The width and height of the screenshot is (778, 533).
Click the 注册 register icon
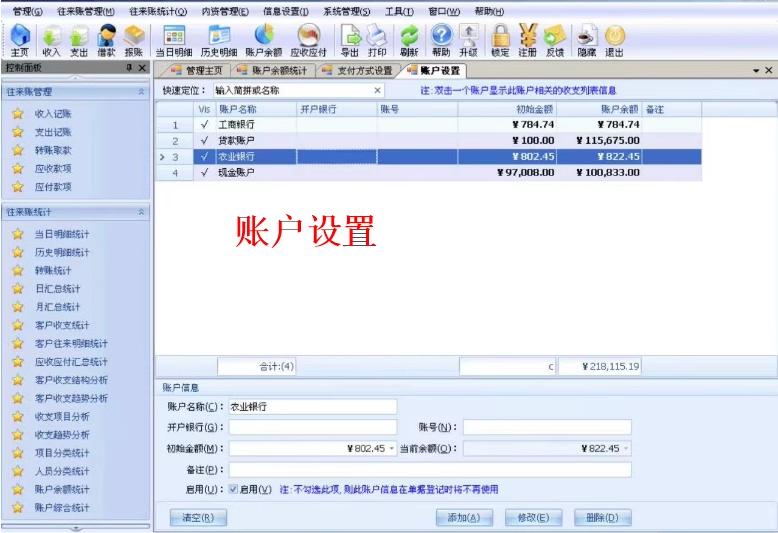527,41
